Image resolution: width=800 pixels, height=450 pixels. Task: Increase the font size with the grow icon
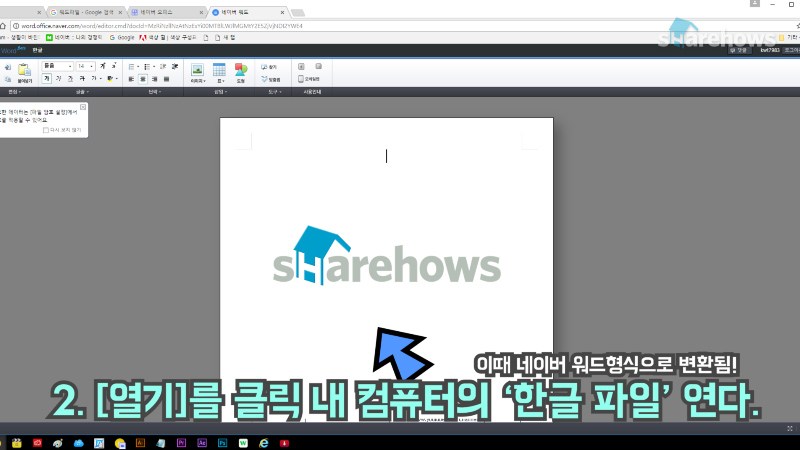click(x=103, y=66)
